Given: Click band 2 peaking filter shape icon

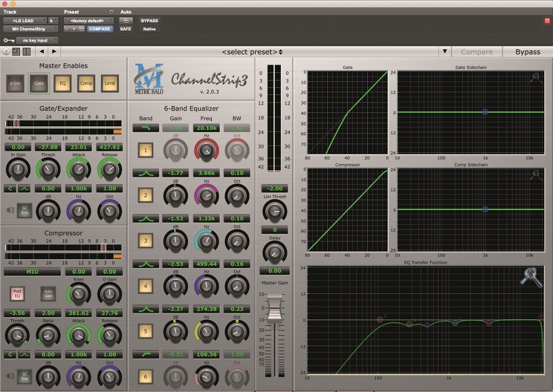Looking at the screenshot, I should tap(146, 173).
